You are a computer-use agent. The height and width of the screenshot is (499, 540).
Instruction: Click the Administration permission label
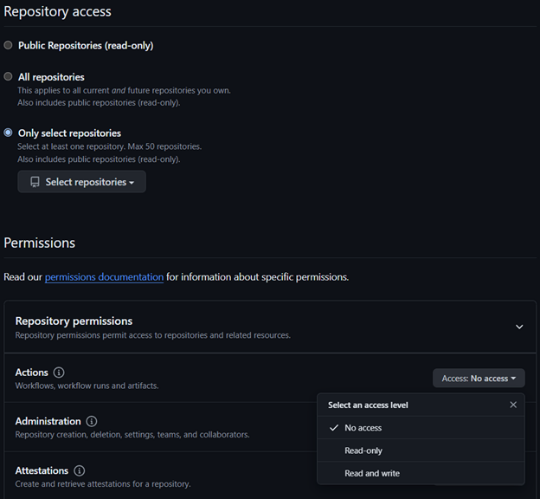48,421
